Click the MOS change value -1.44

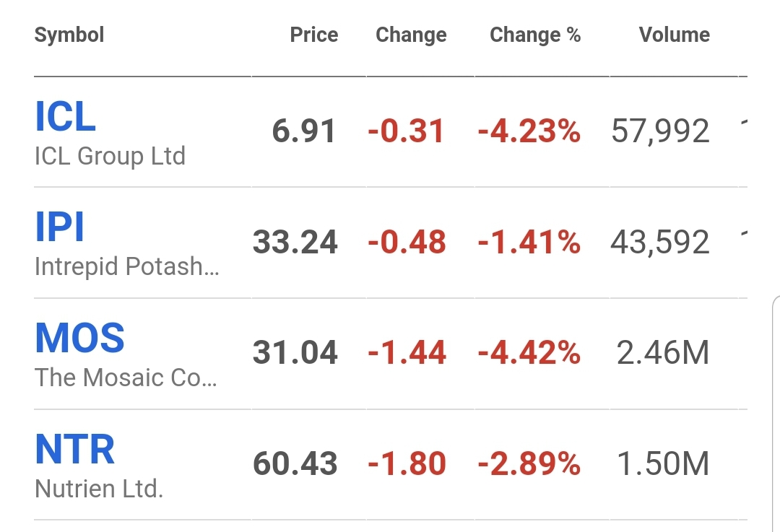coord(407,353)
